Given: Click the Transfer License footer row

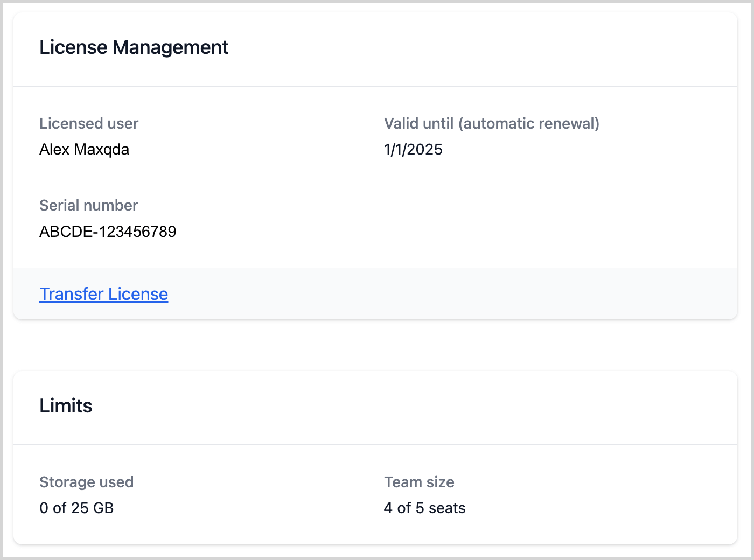Looking at the screenshot, I should tap(377, 294).
